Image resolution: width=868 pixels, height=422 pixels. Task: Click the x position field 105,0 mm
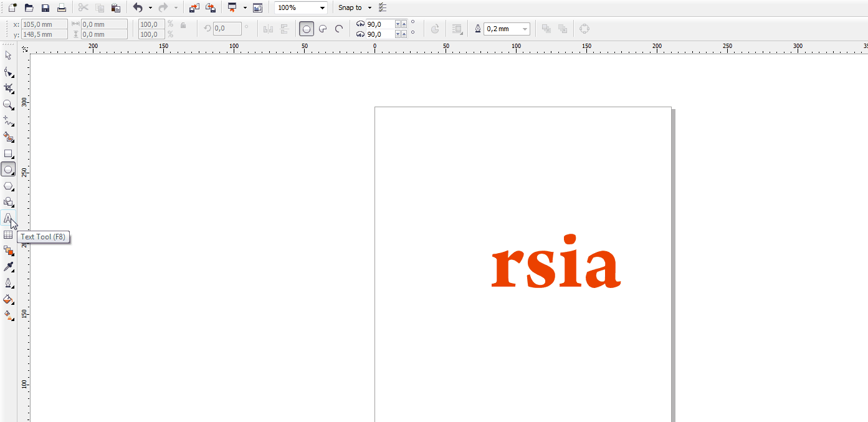[44, 24]
